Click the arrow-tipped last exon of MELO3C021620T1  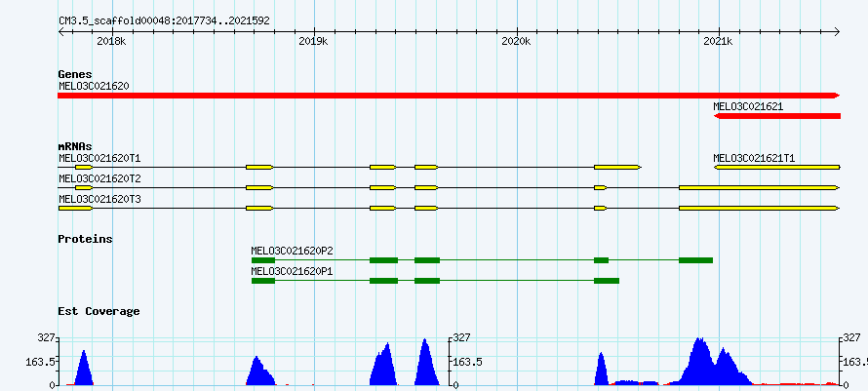pyautogui.click(x=617, y=168)
